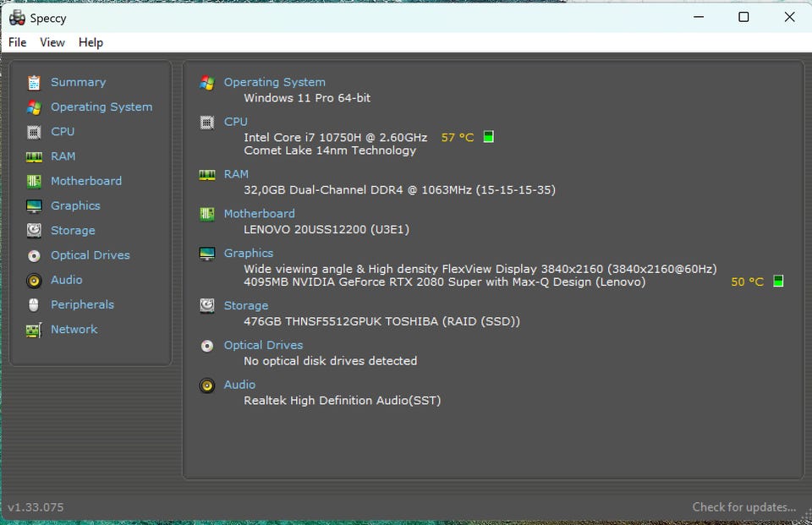The image size is (812, 525).
Task: Select Optical Drives in the sidebar
Action: [x=91, y=255]
